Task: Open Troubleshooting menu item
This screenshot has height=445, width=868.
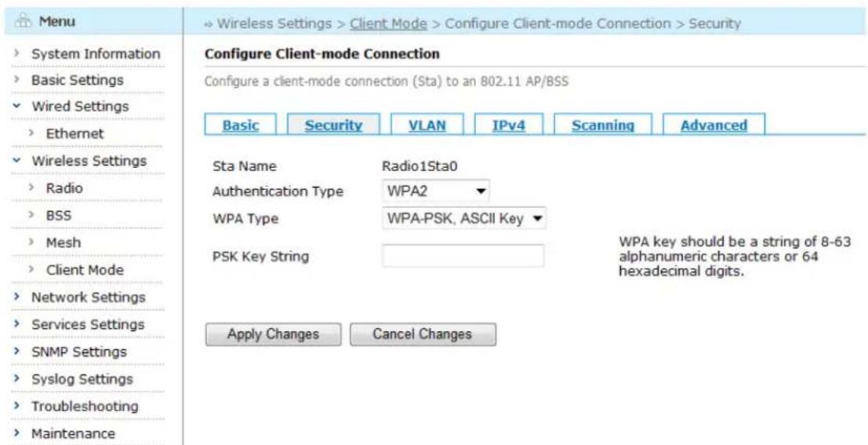Action: tap(85, 407)
